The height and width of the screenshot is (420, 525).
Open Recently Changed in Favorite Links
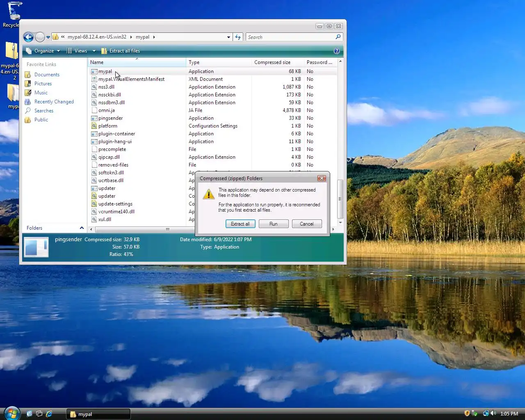coord(49,102)
